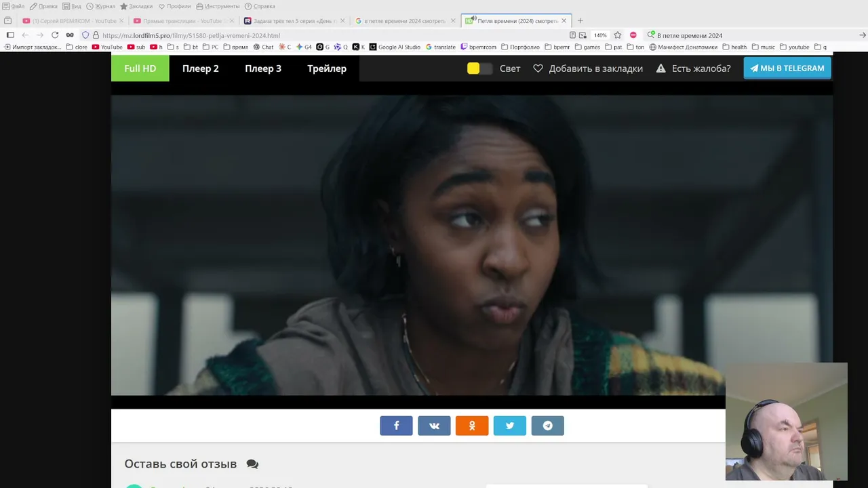Share the film on Twitter
The image size is (868, 488).
pyautogui.click(x=510, y=426)
